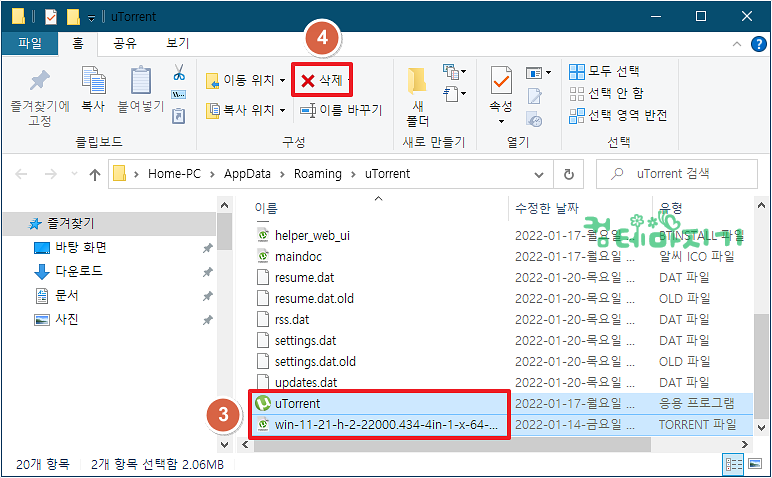
Task: Select the settings.dat.old file
Action: pos(315,362)
